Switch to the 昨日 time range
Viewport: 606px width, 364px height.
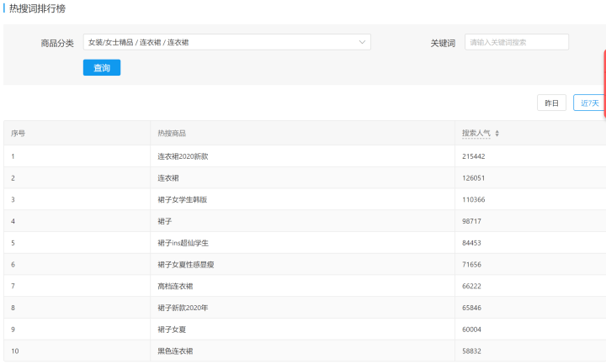point(551,103)
